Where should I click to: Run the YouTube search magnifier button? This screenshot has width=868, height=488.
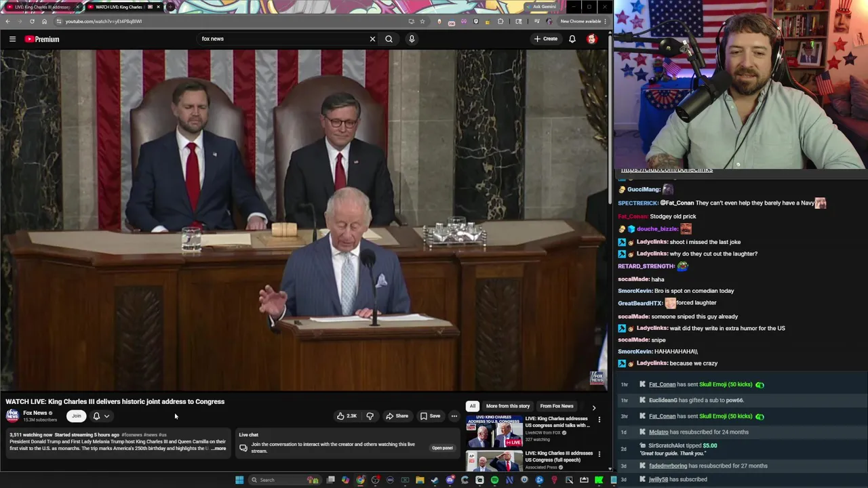pos(389,39)
